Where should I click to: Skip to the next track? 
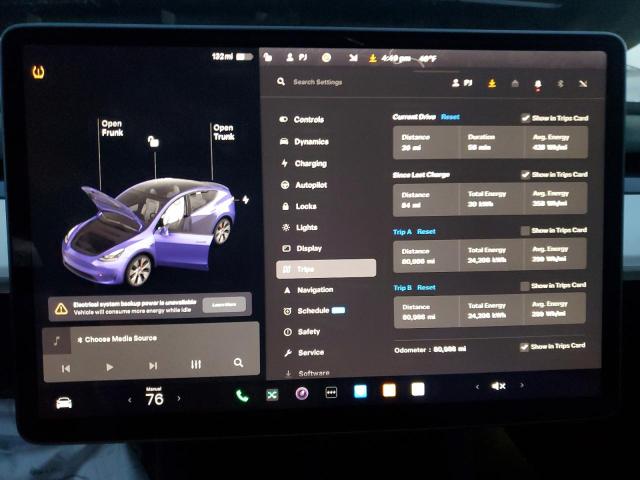153,366
